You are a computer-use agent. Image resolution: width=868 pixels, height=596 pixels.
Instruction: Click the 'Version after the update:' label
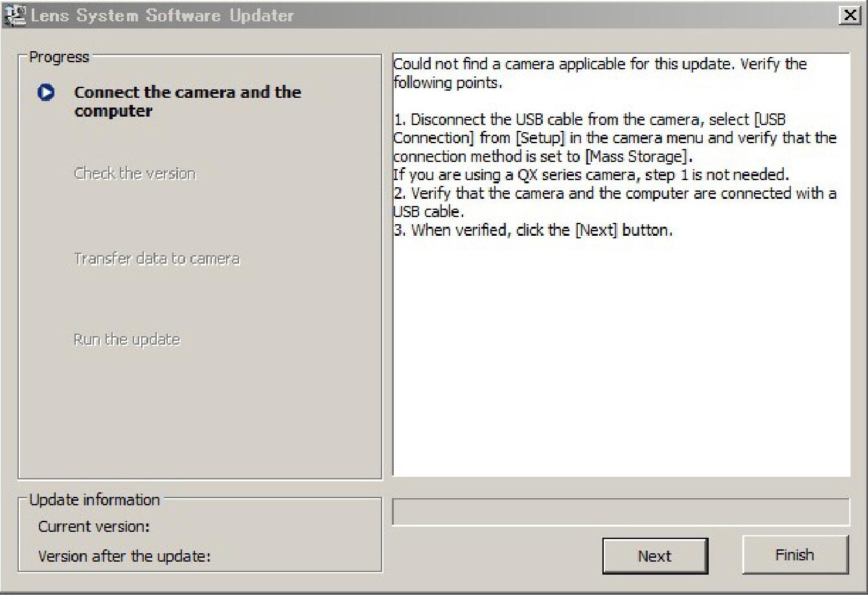[124, 556]
